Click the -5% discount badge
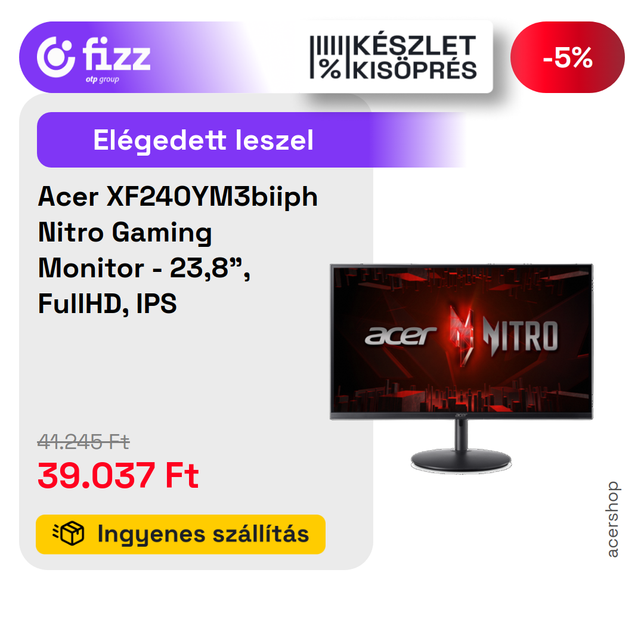Viewport: 644px width, 644px height. point(567,57)
